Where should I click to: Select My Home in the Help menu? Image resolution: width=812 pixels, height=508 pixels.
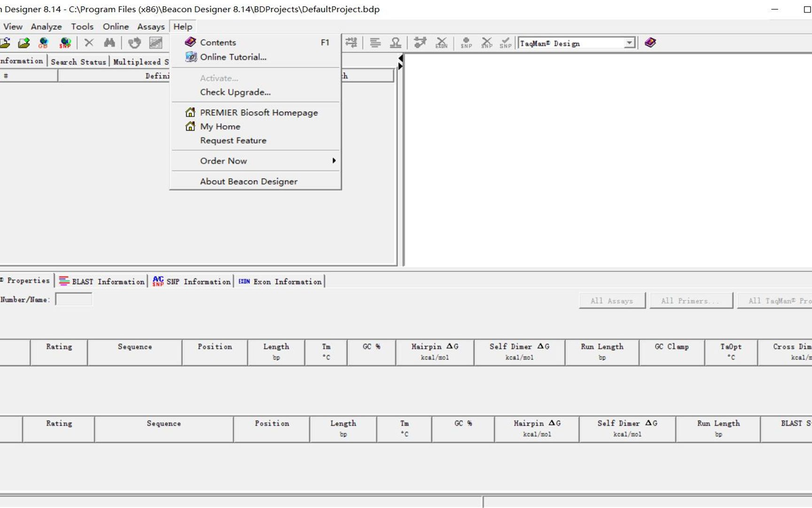click(x=256, y=127)
